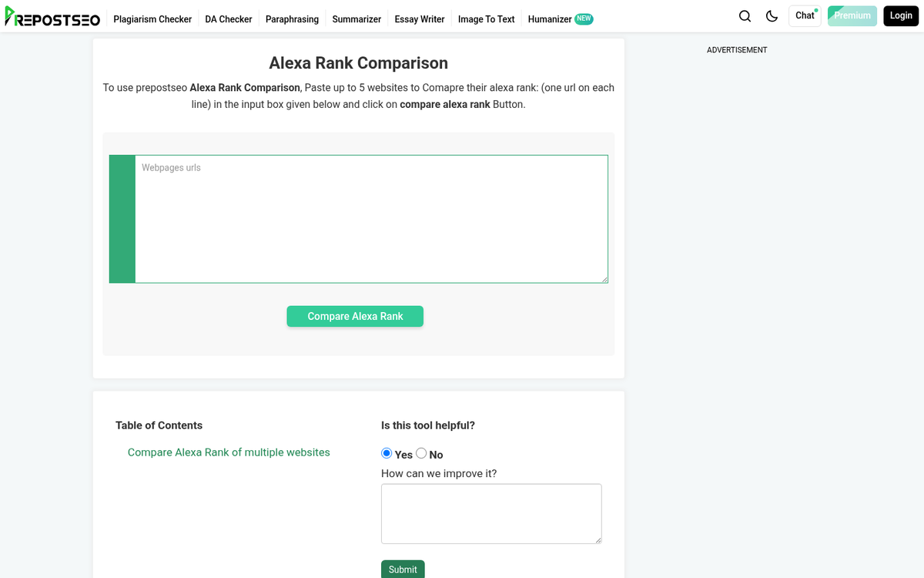The width and height of the screenshot is (924, 578).
Task: Toggle dark mode with the moon icon
Action: [772, 15]
